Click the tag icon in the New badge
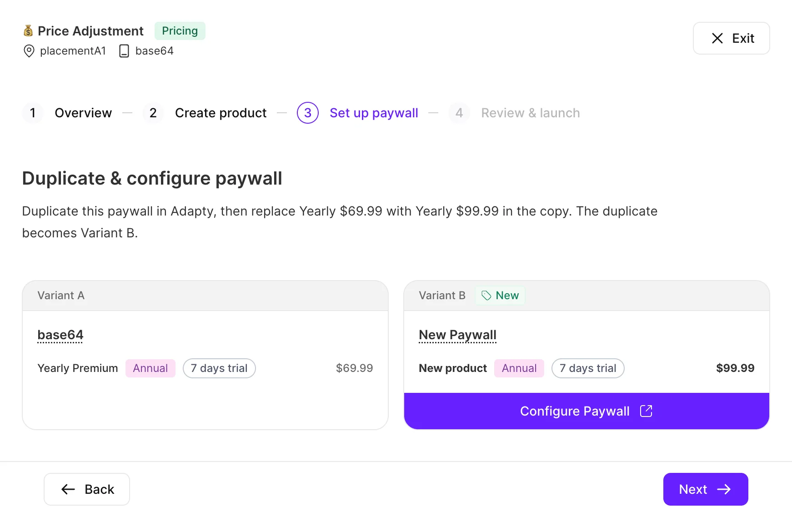The height and width of the screenshot is (532, 792). (486, 296)
